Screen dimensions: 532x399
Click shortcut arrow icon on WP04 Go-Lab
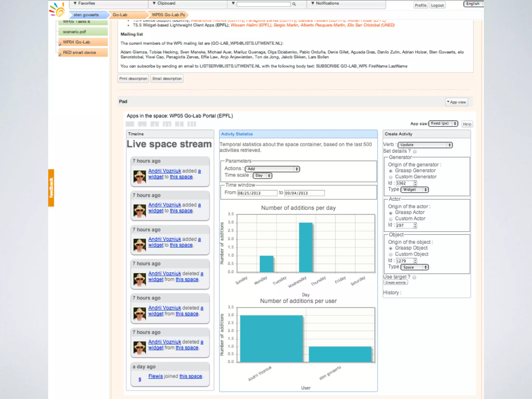point(60,44)
